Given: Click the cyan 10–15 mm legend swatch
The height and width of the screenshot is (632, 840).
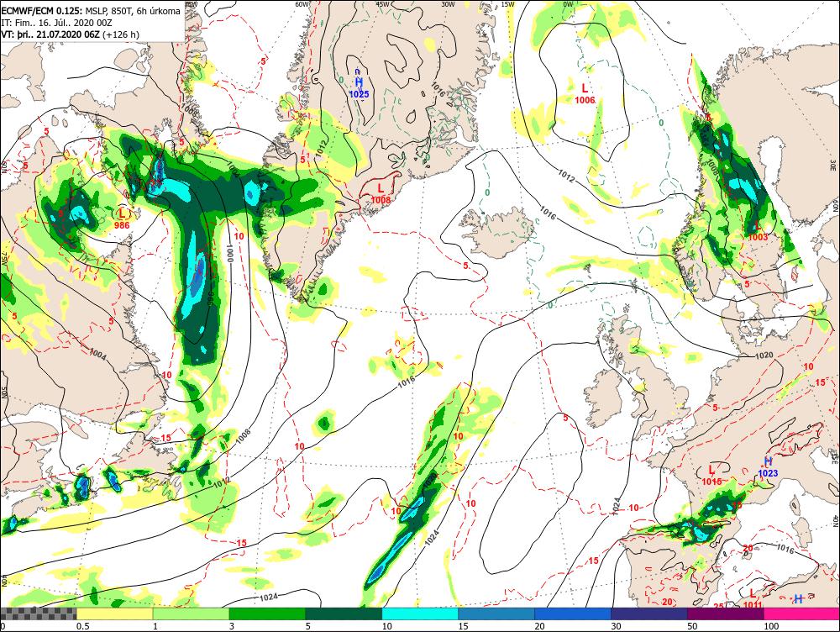Looking at the screenshot, I should (x=420, y=614).
